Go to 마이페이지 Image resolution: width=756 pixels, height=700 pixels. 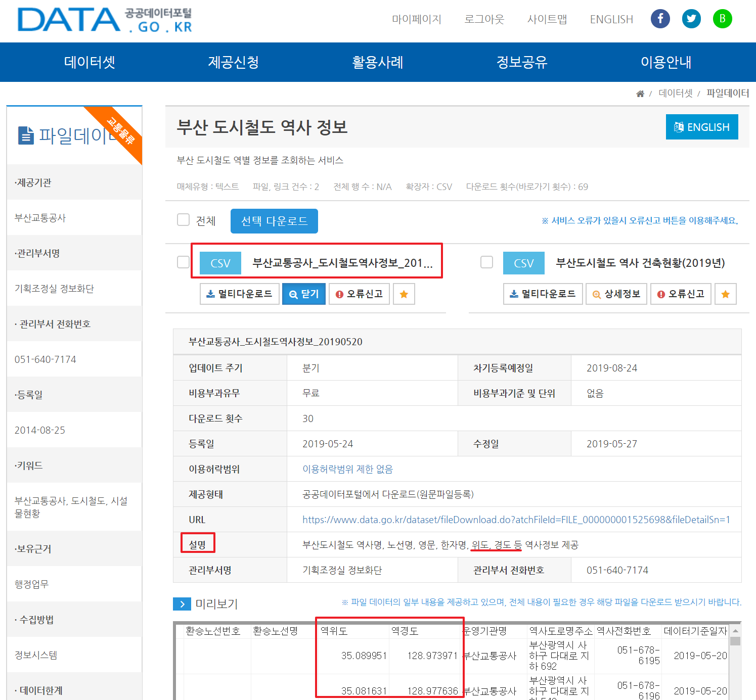click(x=417, y=19)
